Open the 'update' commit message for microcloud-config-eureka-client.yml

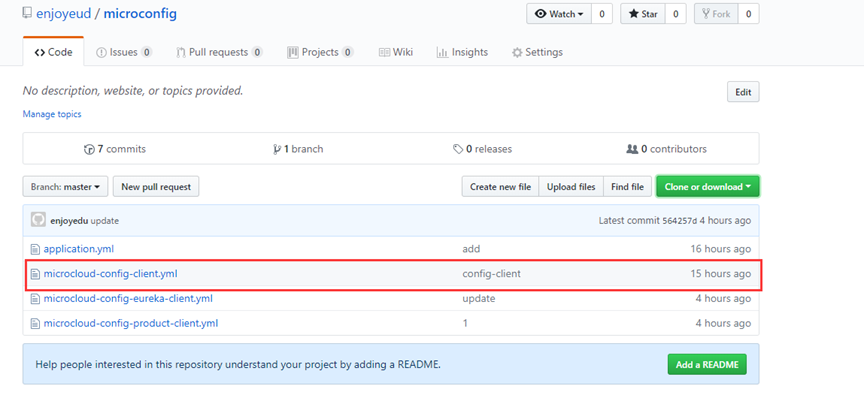[x=479, y=299]
